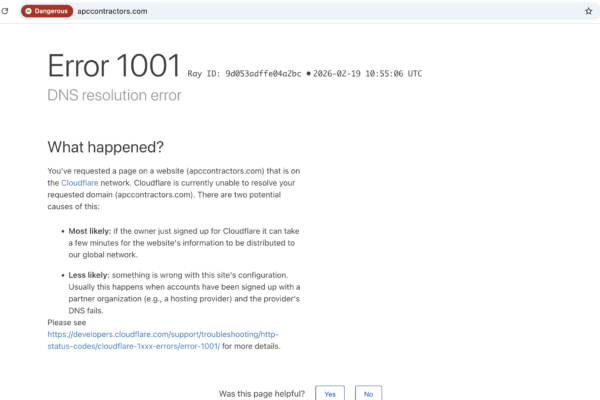Click the What happened? heading

tap(105, 147)
